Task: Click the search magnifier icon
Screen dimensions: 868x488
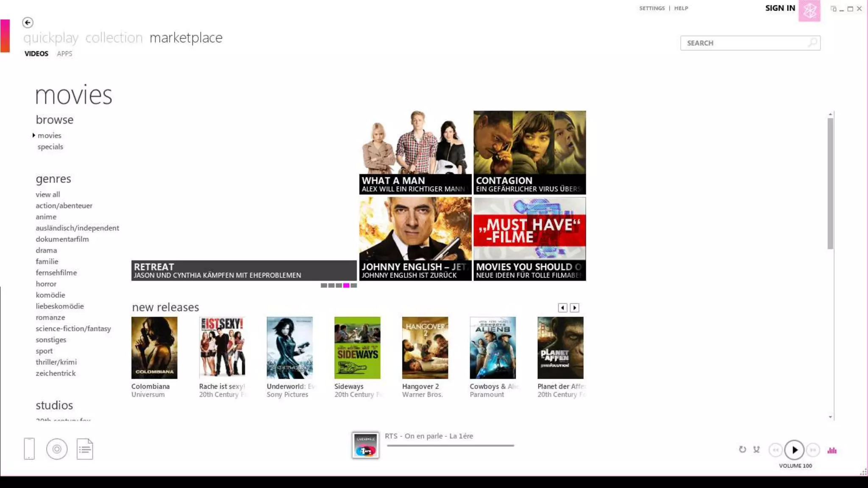Action: click(812, 43)
